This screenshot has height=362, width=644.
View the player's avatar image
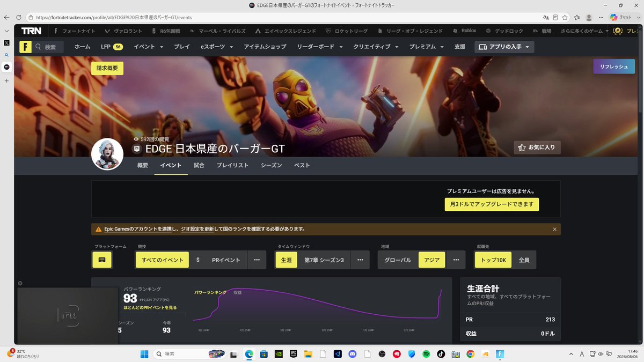point(107,154)
